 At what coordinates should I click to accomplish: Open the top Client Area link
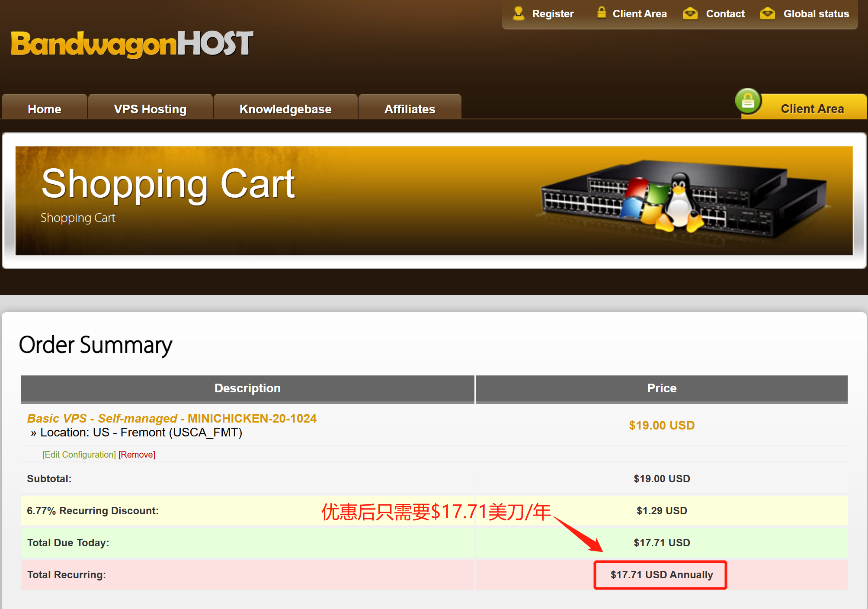(x=640, y=14)
